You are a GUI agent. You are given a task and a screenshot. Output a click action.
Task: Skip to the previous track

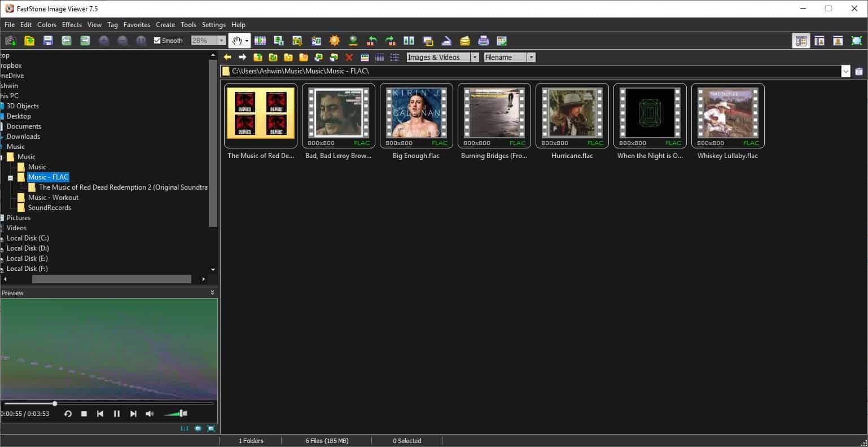(100, 414)
